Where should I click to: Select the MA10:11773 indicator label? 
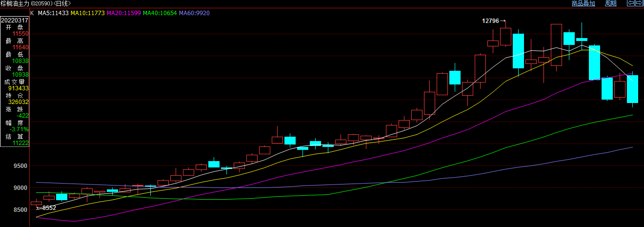click(x=88, y=12)
